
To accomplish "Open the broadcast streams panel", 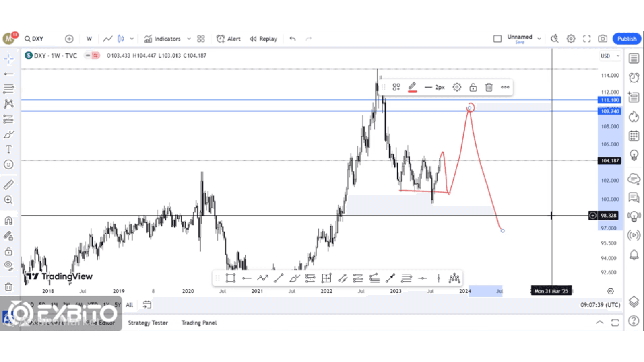I will click(634, 235).
